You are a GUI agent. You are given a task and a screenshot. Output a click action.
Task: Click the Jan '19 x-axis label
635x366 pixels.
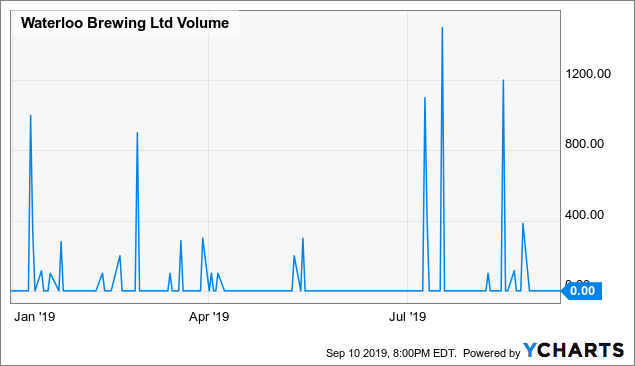[x=34, y=317]
